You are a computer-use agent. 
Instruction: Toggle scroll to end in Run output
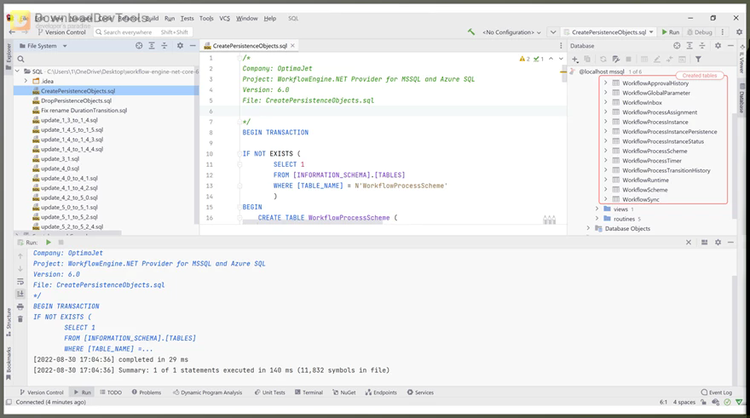20,294
